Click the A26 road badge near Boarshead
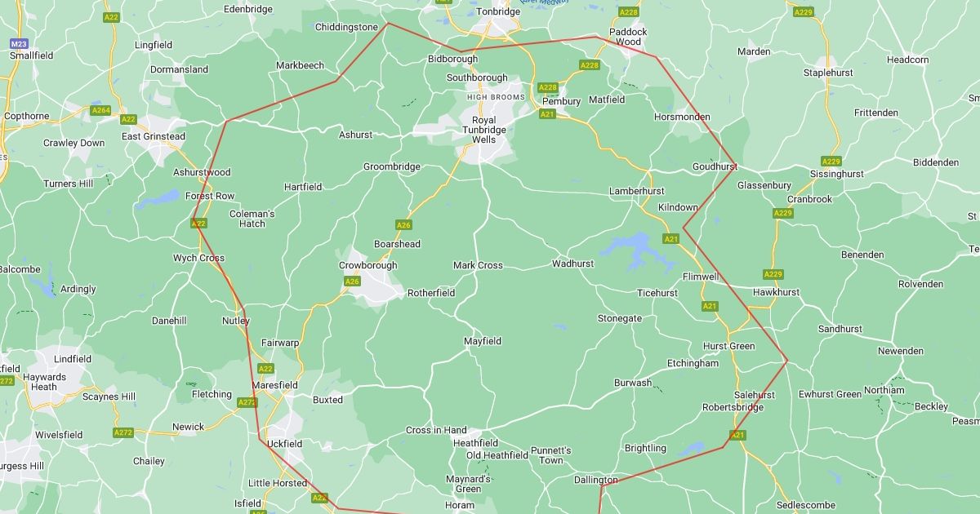 (x=403, y=225)
